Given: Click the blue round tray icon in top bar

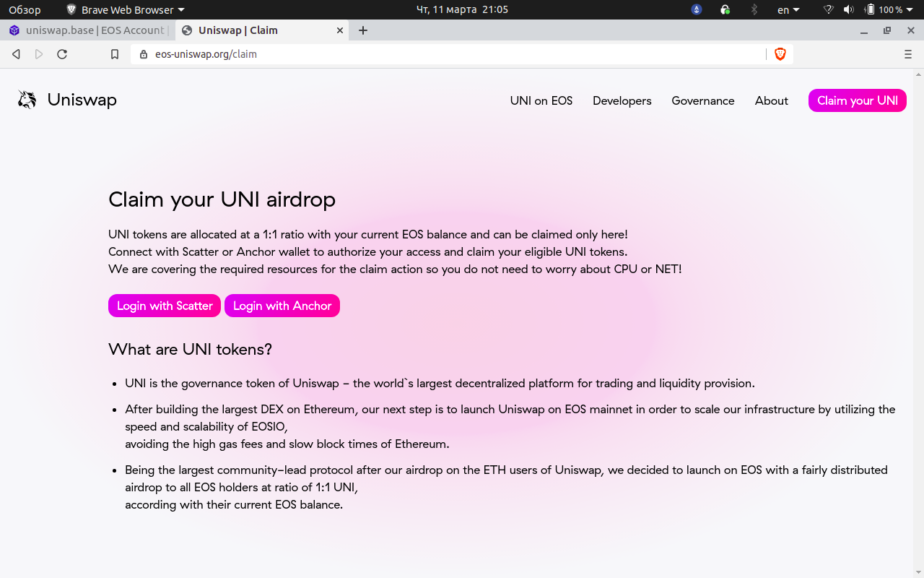Looking at the screenshot, I should click(697, 10).
